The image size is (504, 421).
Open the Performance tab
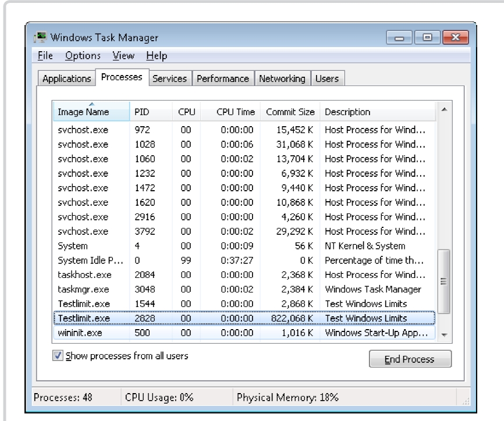223,79
